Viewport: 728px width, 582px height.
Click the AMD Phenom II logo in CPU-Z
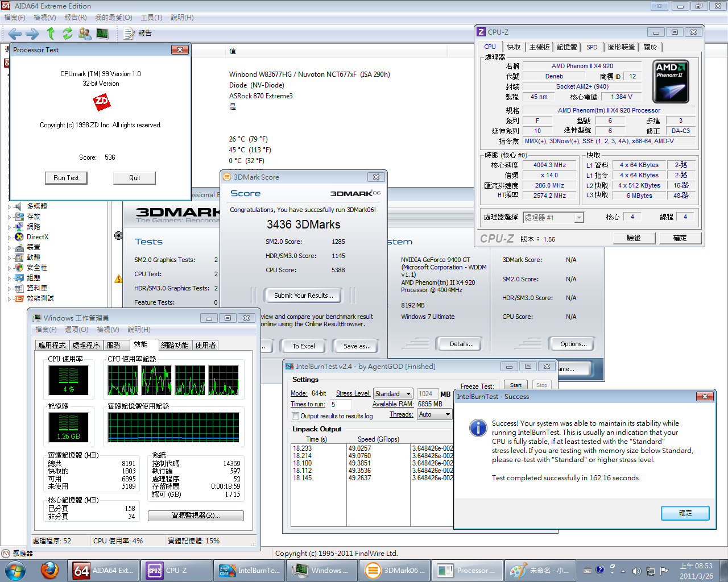tap(671, 81)
